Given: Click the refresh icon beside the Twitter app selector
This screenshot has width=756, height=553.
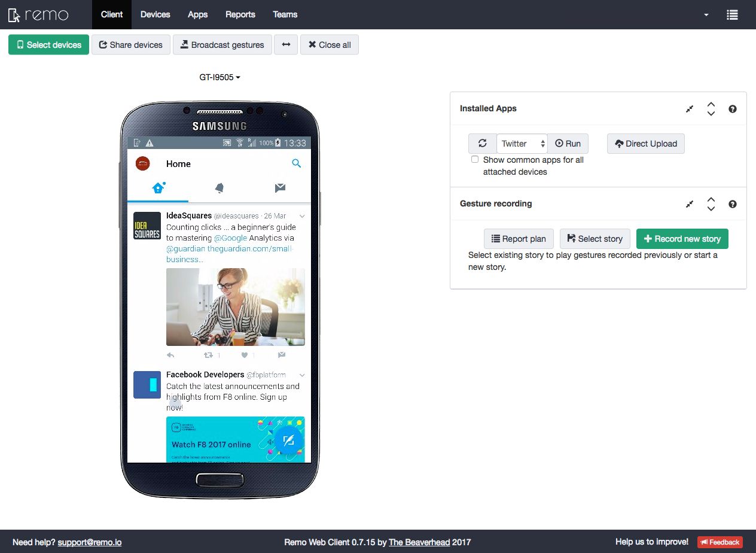Looking at the screenshot, I should tap(482, 143).
